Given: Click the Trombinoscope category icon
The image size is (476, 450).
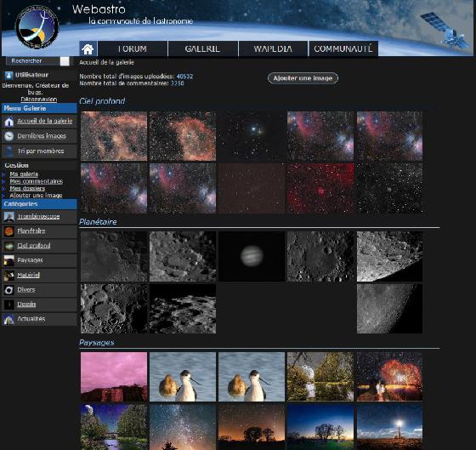Looking at the screenshot, I should pyautogui.click(x=8, y=216).
